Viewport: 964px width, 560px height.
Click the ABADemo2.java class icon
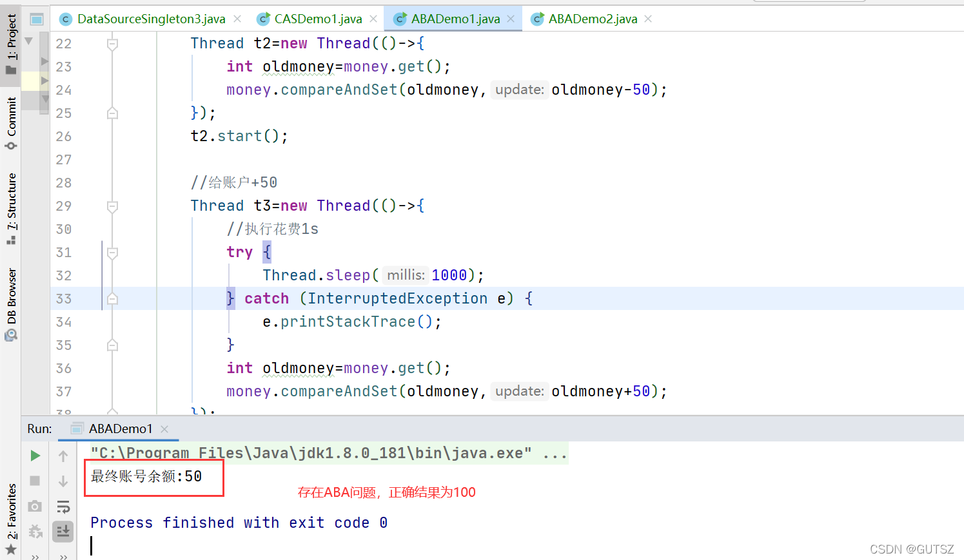(x=537, y=19)
